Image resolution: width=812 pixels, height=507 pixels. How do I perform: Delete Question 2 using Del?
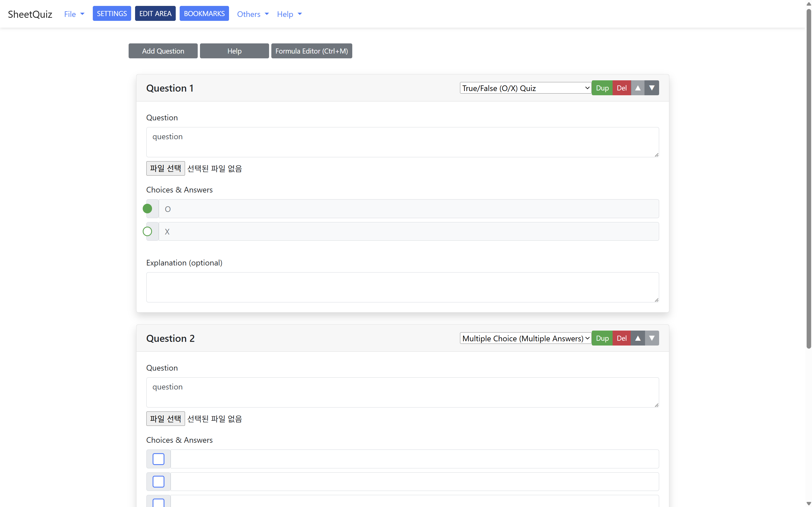pyautogui.click(x=621, y=338)
